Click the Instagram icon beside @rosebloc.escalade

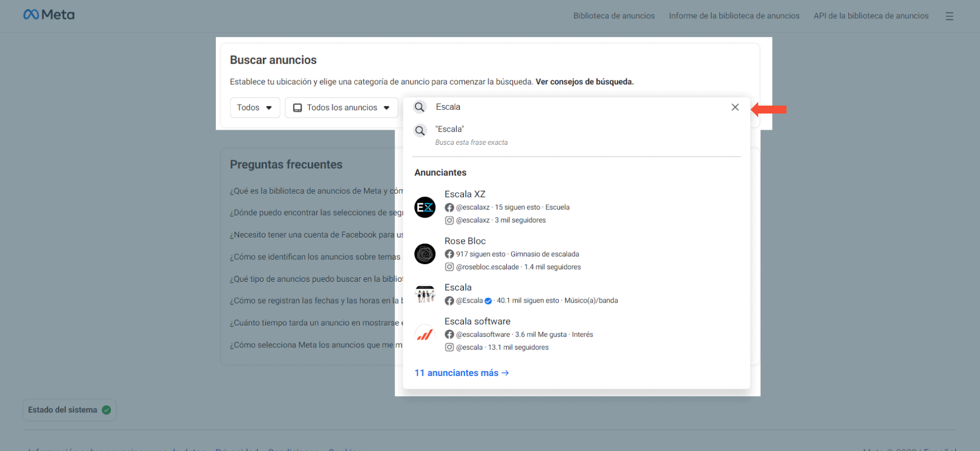coord(449,267)
